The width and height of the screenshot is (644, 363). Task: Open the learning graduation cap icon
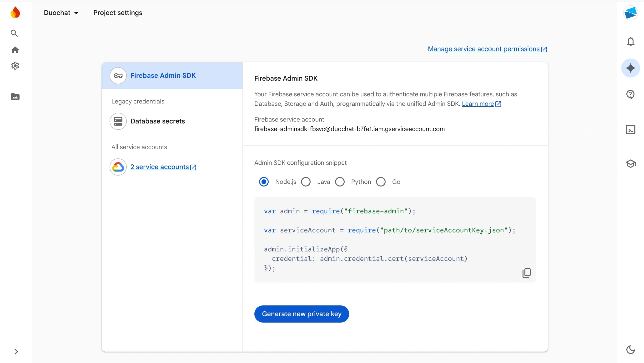(630, 163)
